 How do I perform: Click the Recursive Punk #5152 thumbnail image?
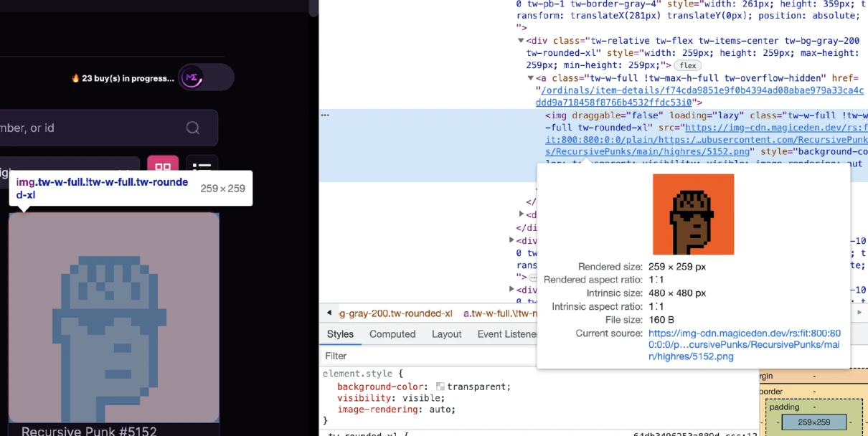[113, 317]
